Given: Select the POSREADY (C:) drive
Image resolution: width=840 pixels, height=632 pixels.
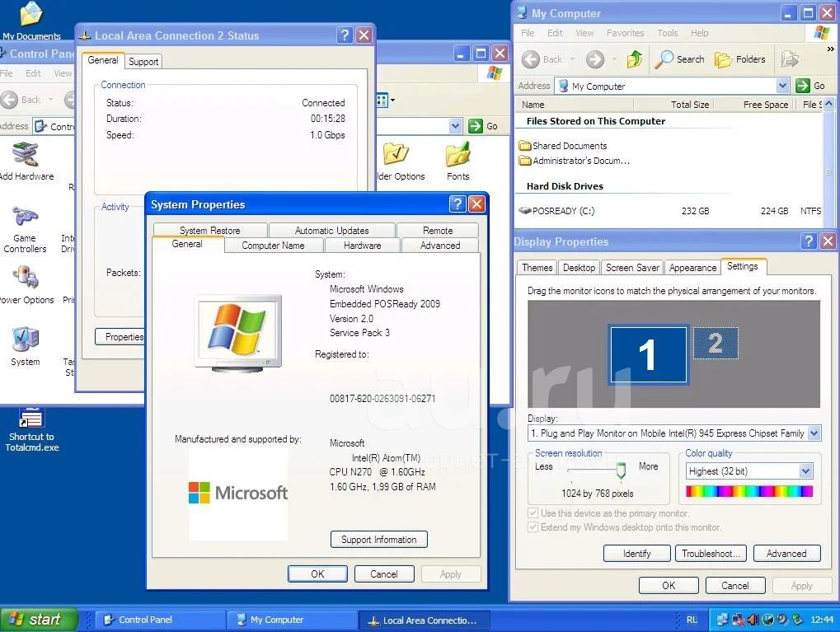Looking at the screenshot, I should click(557, 211).
